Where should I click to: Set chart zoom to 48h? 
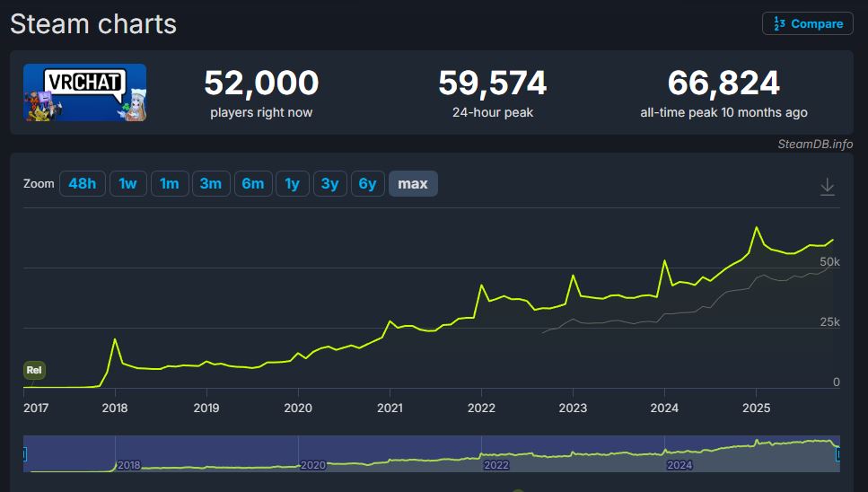82,184
